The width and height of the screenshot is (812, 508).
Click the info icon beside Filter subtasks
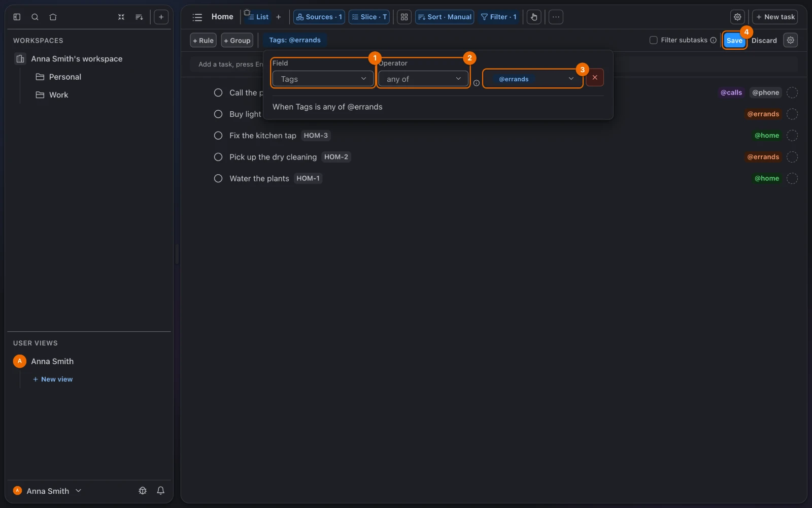713,40
